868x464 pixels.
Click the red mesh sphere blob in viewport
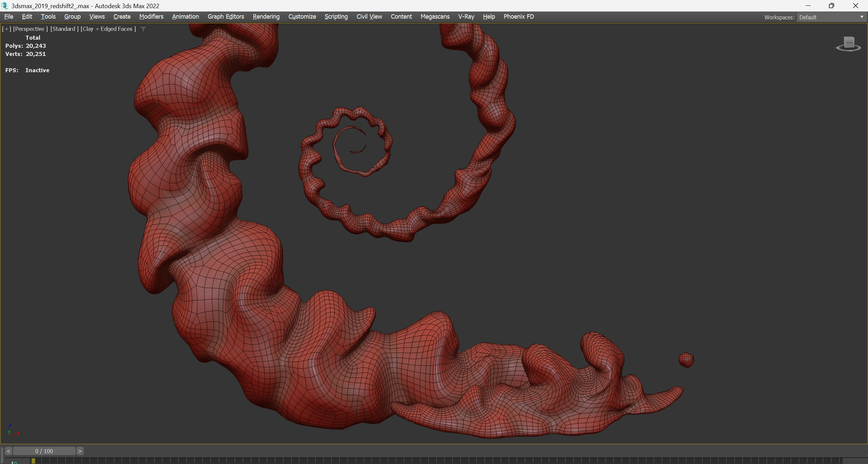point(686,360)
